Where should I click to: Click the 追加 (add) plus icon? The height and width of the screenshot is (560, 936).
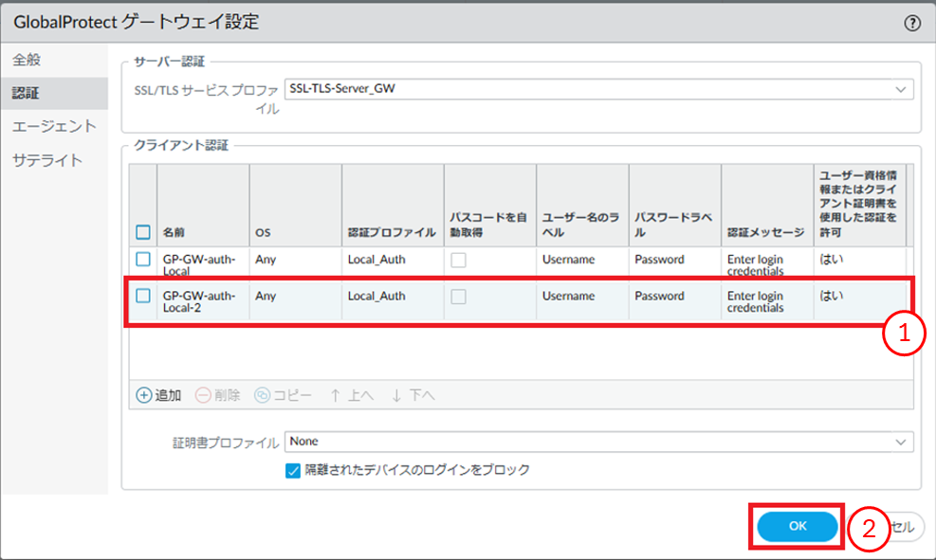[144, 395]
